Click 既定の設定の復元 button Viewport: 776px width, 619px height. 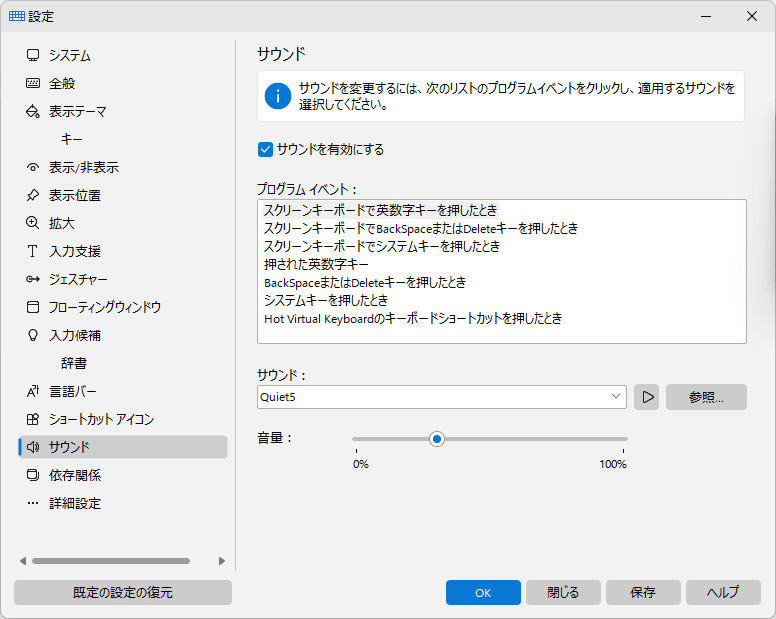(123, 592)
